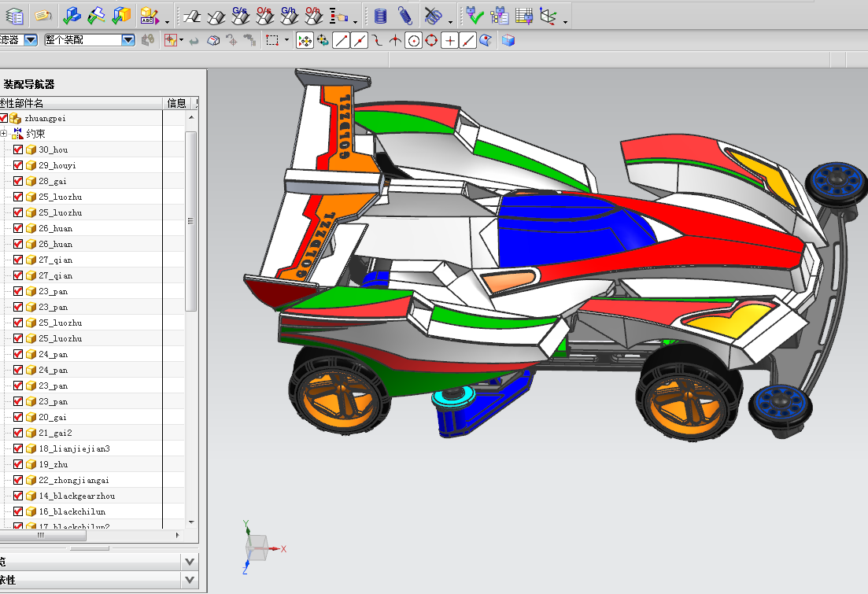The width and height of the screenshot is (868, 594).
Task: Uncheck the 22_zhongjiangai component checkbox
Action: tap(18, 480)
